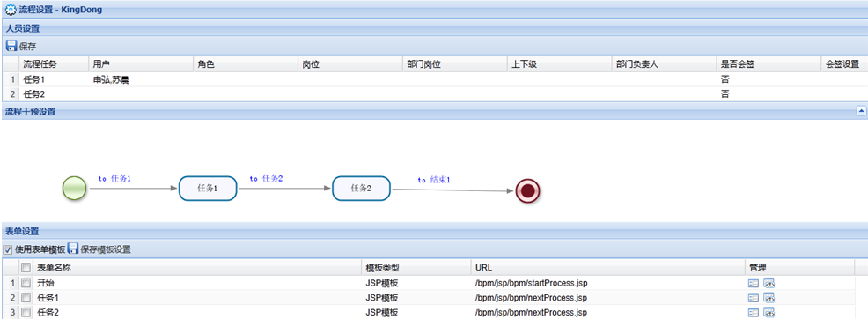Check the checkbox for 任务2 form row
The width and height of the screenshot is (868, 327).
(x=26, y=313)
